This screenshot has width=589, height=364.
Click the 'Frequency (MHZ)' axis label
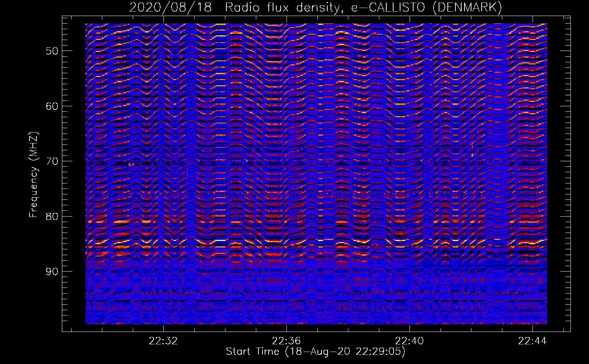click(x=33, y=175)
